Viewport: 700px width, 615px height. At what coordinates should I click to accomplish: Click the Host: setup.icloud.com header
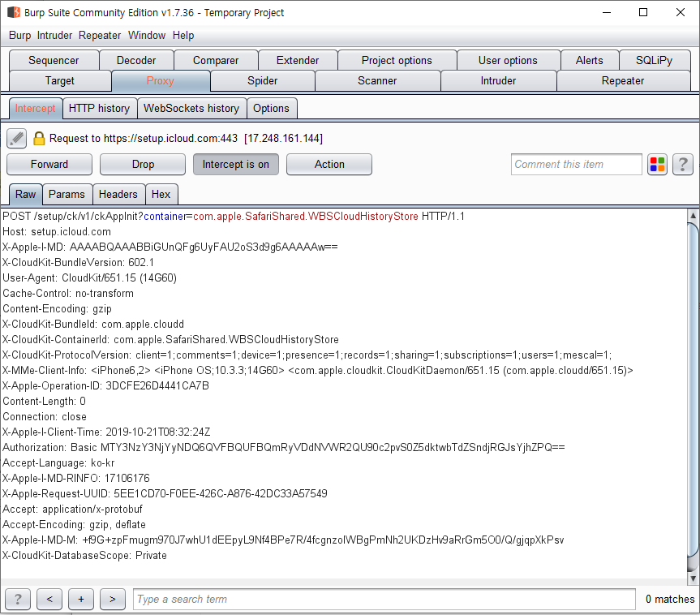[x=57, y=232]
